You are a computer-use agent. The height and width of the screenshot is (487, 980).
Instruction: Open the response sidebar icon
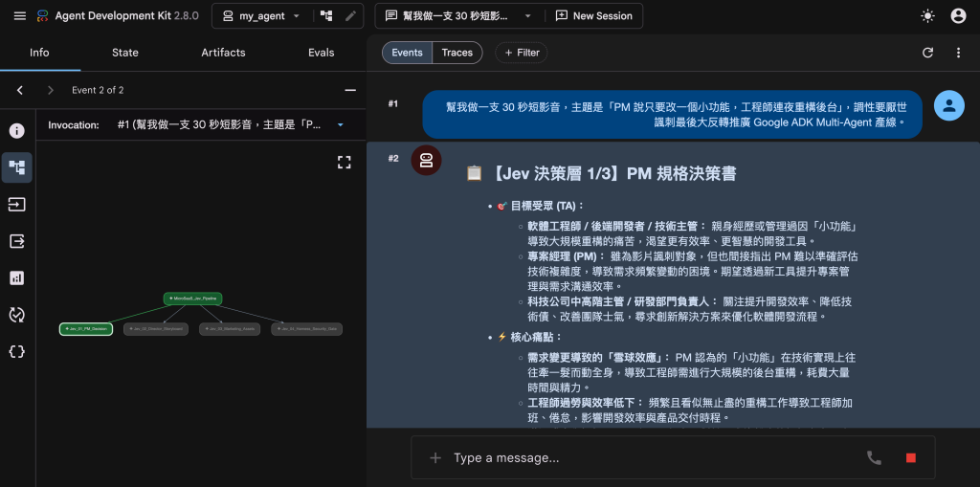coord(17,241)
